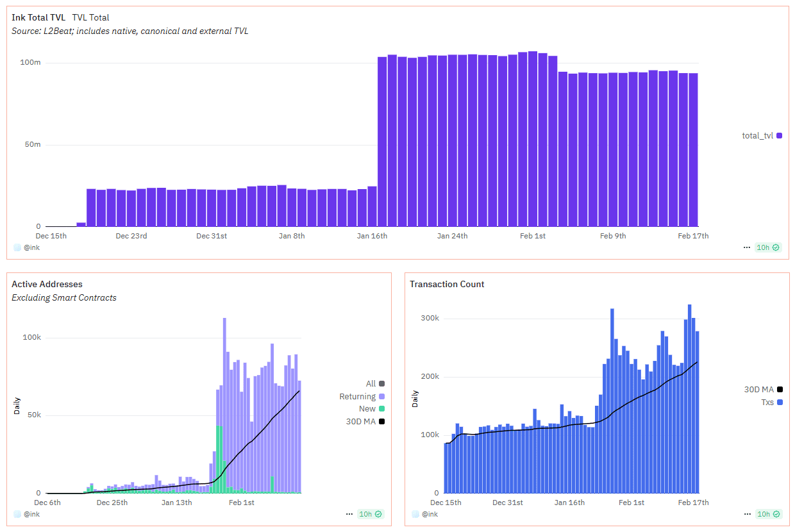Viewport: 795px width, 532px height.
Task: Click the Ink Total TVL chart title
Action: click(38, 18)
